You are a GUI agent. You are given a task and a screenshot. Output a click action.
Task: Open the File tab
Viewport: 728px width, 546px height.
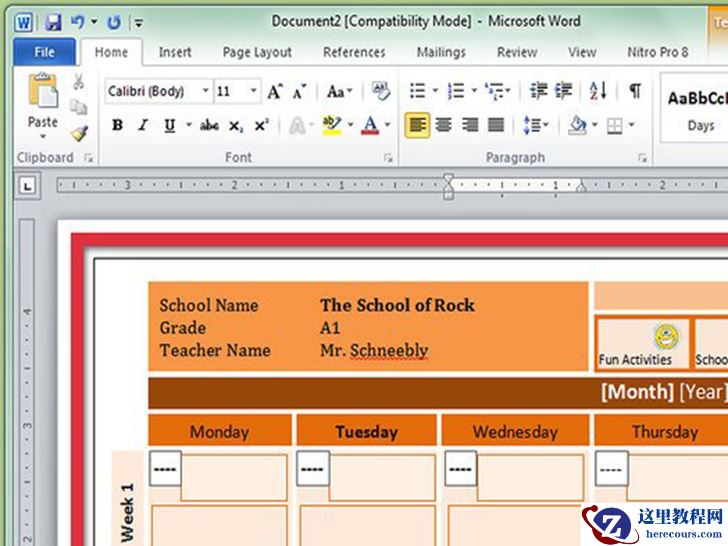pyautogui.click(x=44, y=52)
